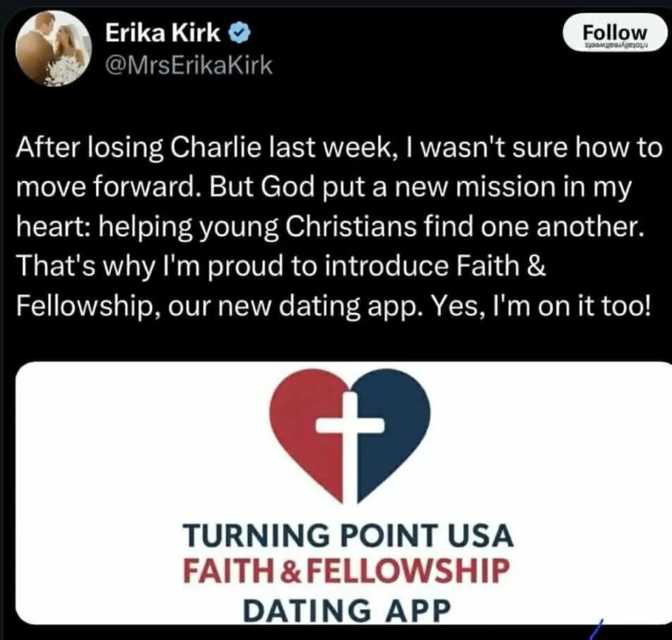Click the blue verified checkmark badge
This screenshot has width=672, height=640.
239,34
